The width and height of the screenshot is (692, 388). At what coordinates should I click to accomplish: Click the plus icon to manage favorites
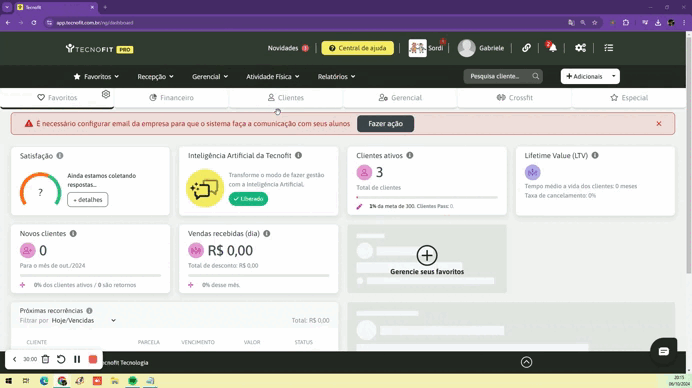pyautogui.click(x=427, y=255)
